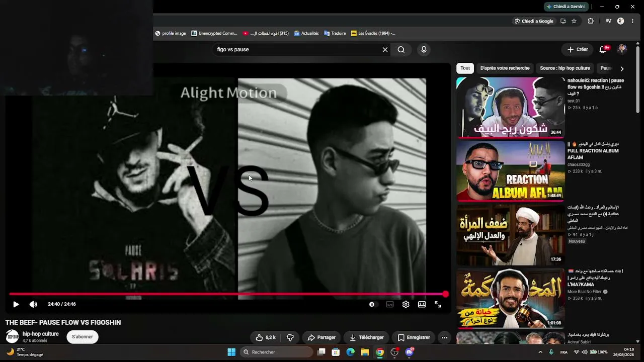Open the 'hip-hop culture' channel name link
644x362 pixels.
tap(41, 334)
